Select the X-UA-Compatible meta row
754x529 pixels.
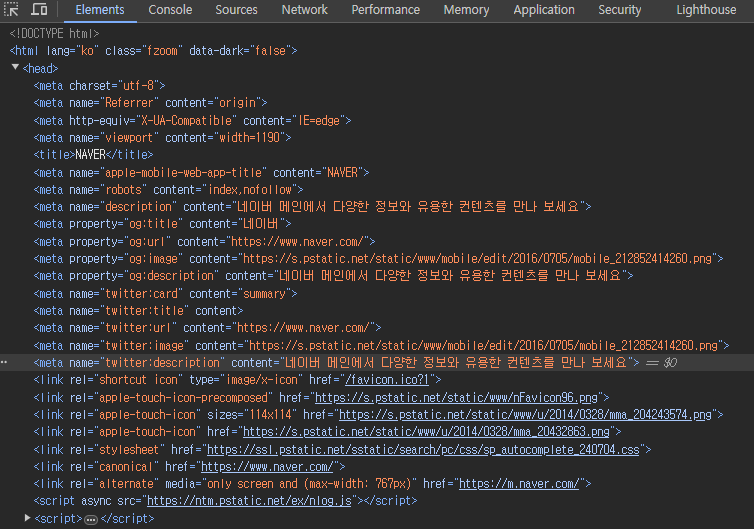pyautogui.click(x=192, y=120)
